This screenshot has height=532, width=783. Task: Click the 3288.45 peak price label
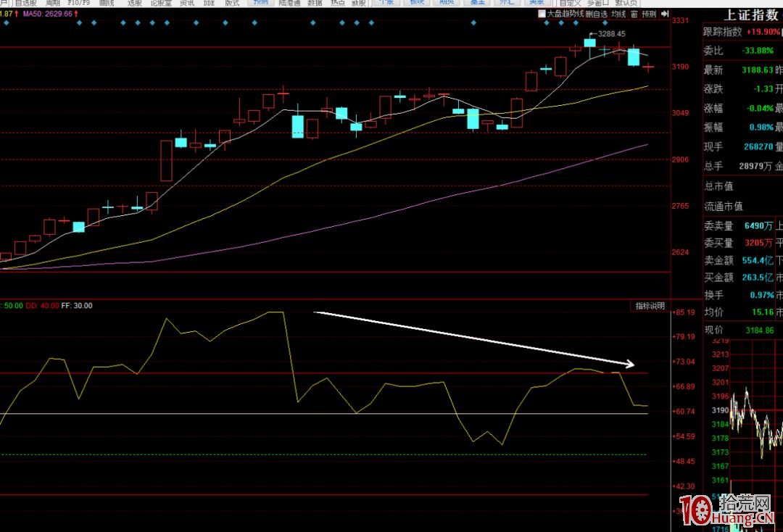611,34
